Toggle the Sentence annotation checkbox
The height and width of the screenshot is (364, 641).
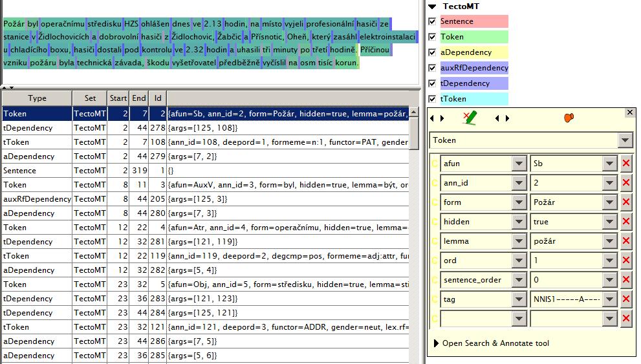pos(432,21)
